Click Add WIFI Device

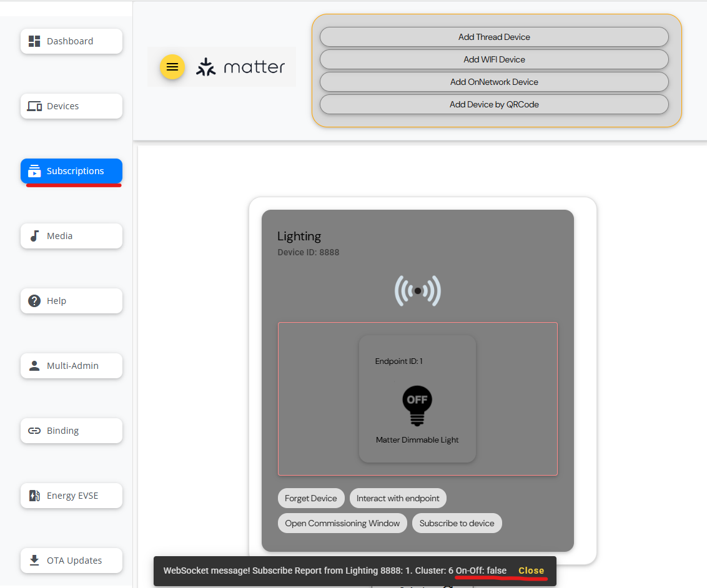(494, 59)
